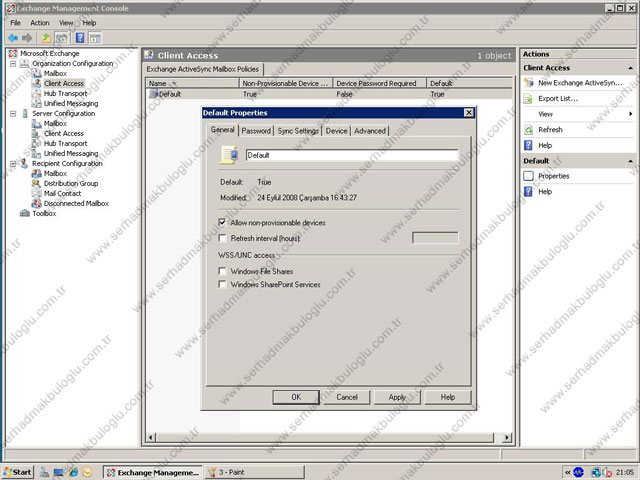Select Microsoft Exchange root node

tap(49, 53)
